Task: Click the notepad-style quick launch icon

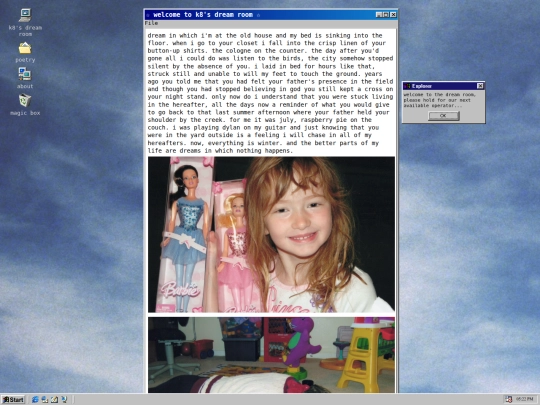Action: point(54,399)
